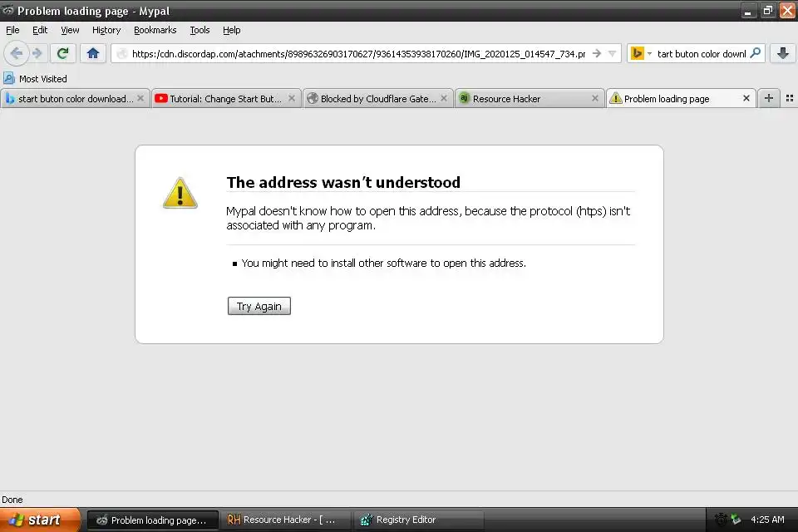The height and width of the screenshot is (532, 798).
Task: Go back with the back arrow button
Action: [17, 53]
